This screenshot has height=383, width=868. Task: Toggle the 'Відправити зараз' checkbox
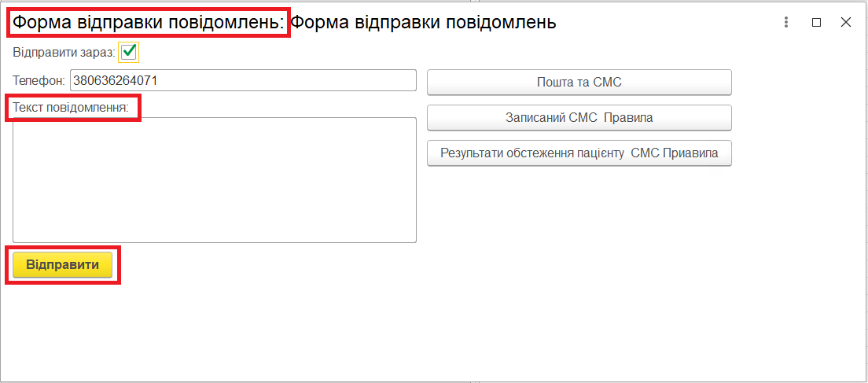(x=129, y=52)
